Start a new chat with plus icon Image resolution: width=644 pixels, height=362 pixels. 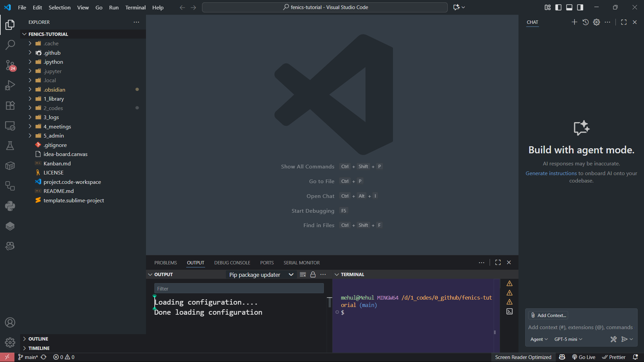(574, 22)
